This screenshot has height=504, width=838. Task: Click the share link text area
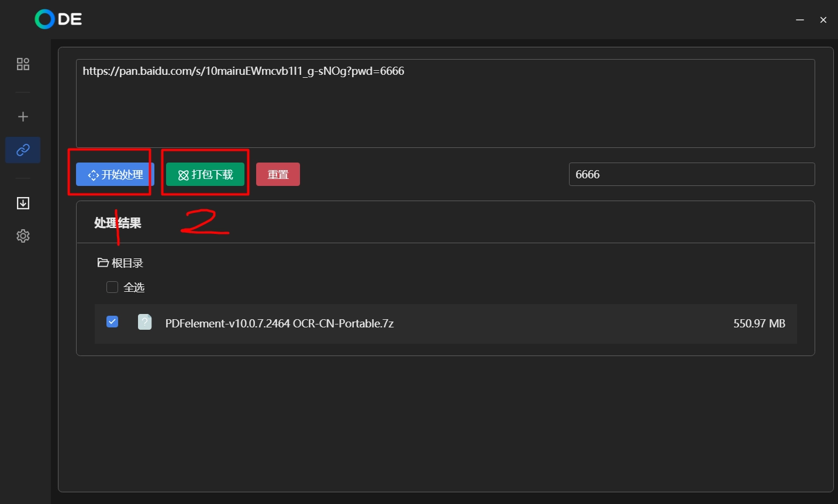click(x=445, y=103)
